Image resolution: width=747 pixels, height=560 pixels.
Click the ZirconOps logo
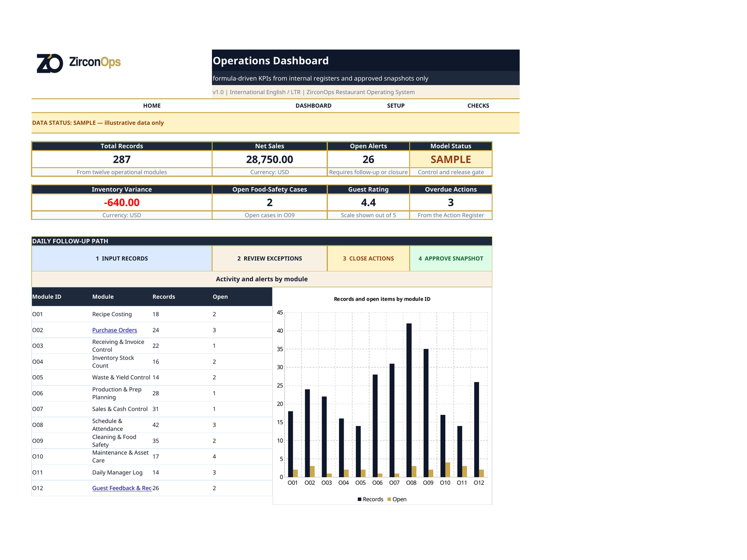pos(78,63)
